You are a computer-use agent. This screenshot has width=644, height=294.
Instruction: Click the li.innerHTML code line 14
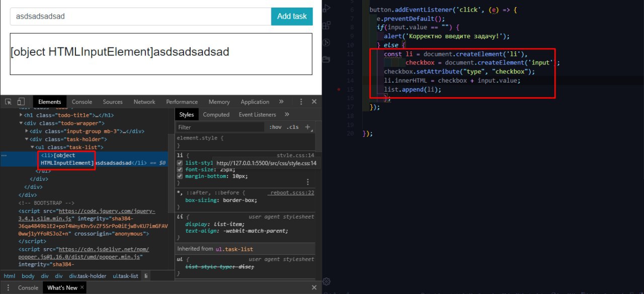pyautogui.click(x=452, y=81)
